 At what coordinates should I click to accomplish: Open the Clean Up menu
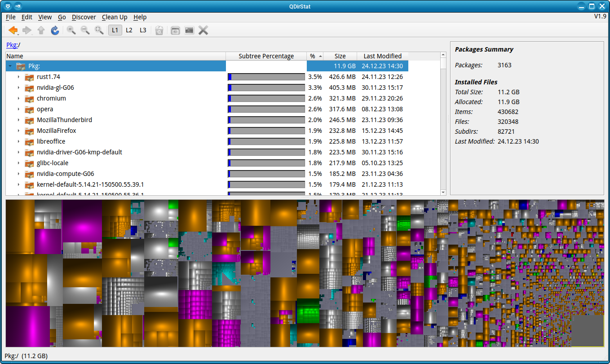[115, 17]
